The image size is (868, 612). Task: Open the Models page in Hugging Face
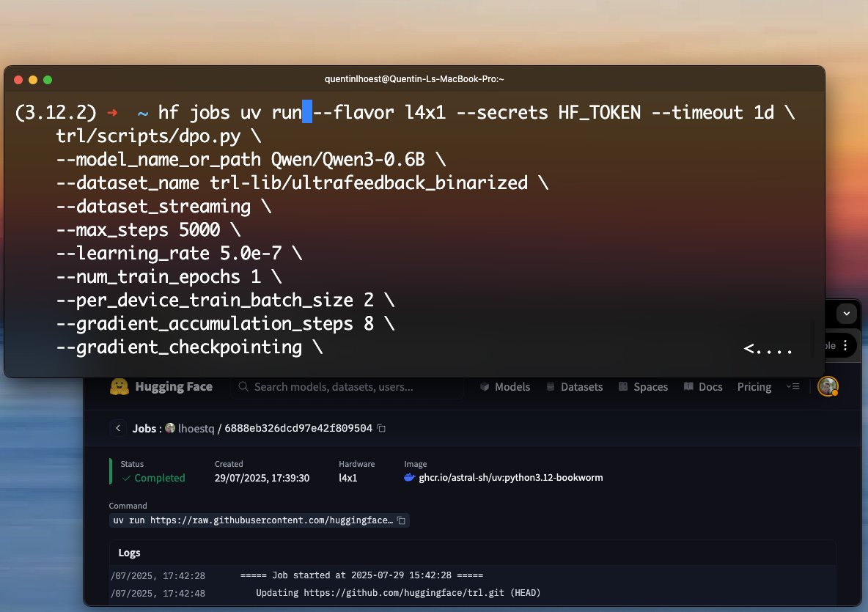click(x=505, y=387)
